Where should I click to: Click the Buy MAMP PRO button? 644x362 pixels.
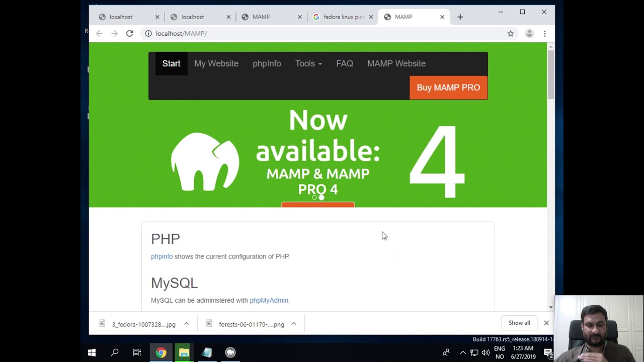pos(448,87)
